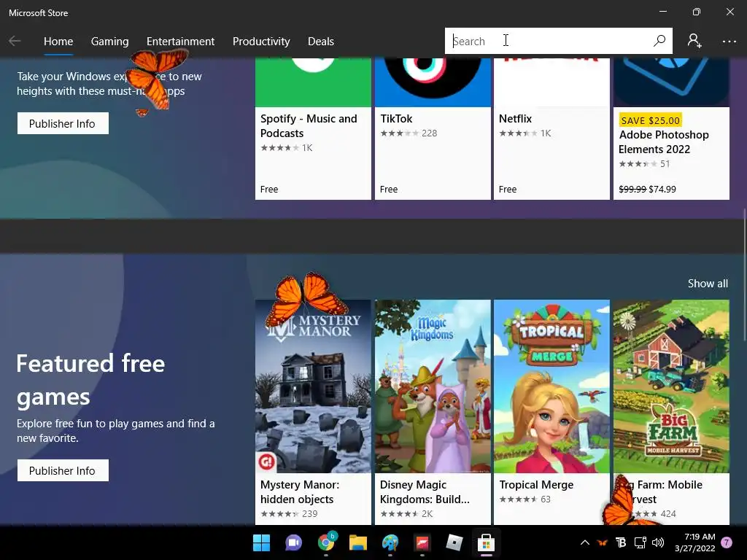Open the Entertainment tab
Viewport: 747px width, 560px height.
[x=181, y=42]
